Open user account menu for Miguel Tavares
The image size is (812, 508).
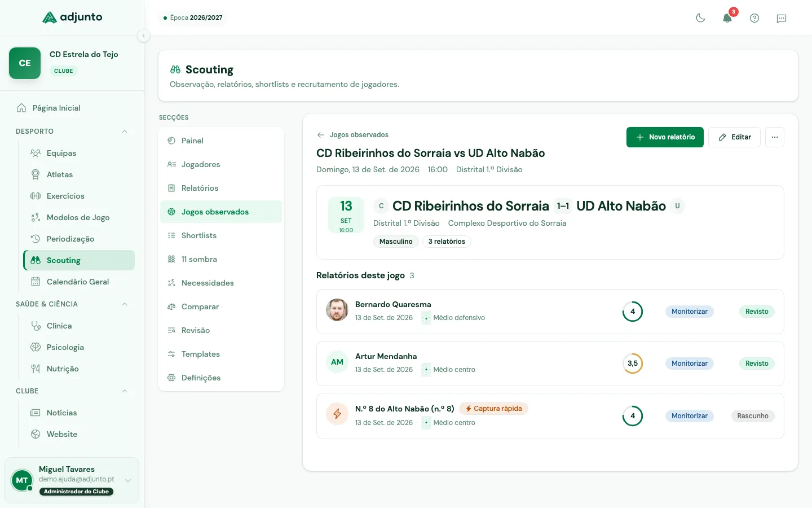point(72,480)
